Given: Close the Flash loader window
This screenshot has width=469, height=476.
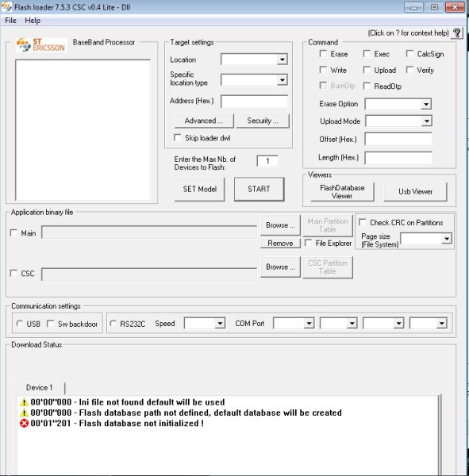Looking at the screenshot, I should click(x=455, y=7).
